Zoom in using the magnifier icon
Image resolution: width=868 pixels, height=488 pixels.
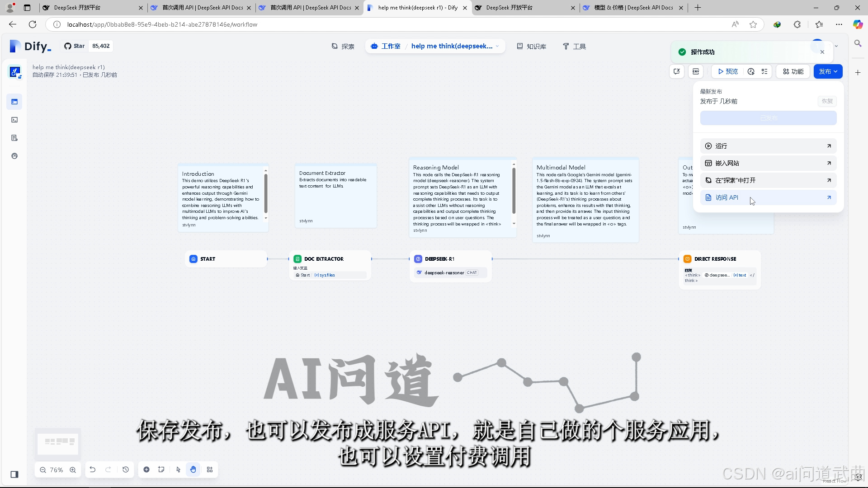click(73, 470)
